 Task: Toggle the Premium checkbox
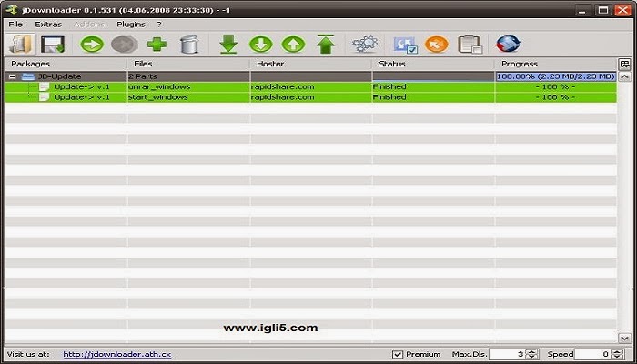point(397,353)
